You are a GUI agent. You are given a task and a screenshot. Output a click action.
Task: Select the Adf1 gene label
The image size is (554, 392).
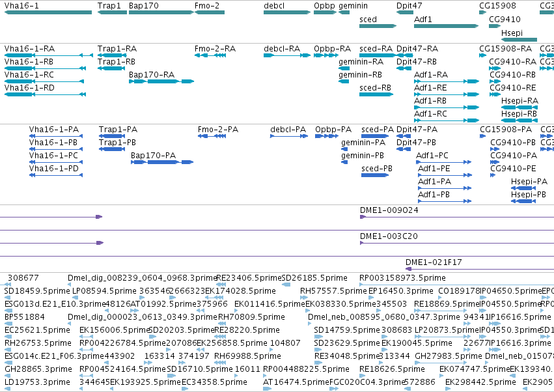pyautogui.click(x=423, y=19)
